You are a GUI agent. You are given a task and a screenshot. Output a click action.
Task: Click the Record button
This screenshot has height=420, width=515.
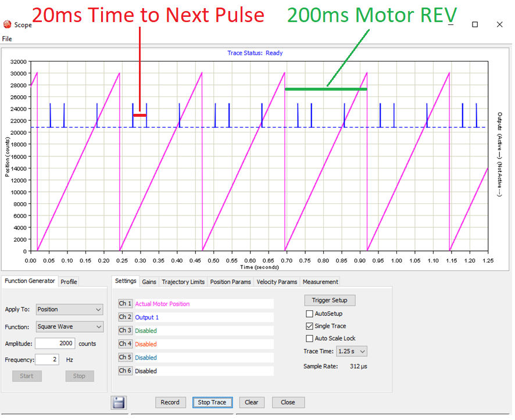tap(170, 402)
